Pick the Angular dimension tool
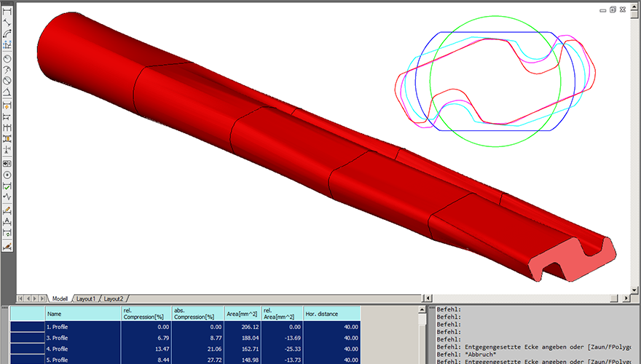This screenshot has height=364, width=641. tap(7, 92)
